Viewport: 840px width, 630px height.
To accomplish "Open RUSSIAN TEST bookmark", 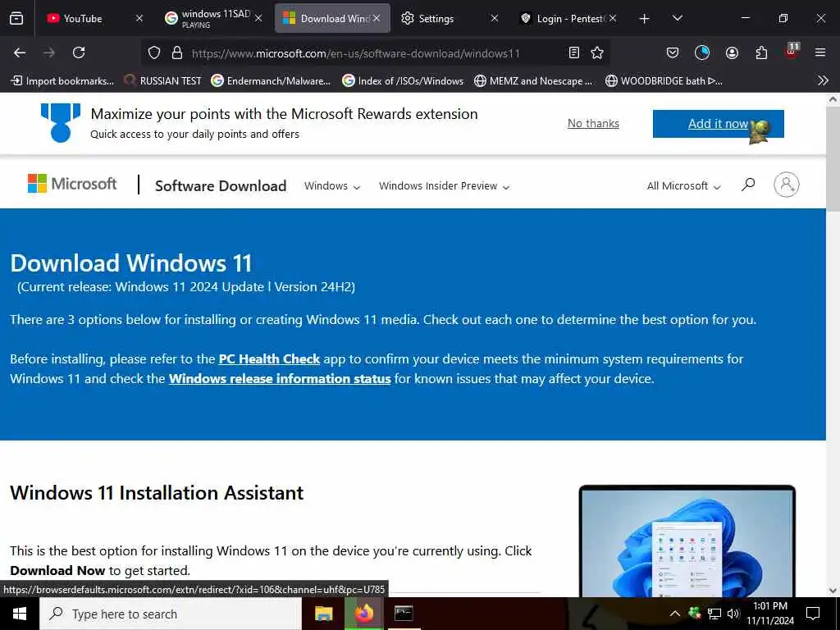I will [x=163, y=81].
